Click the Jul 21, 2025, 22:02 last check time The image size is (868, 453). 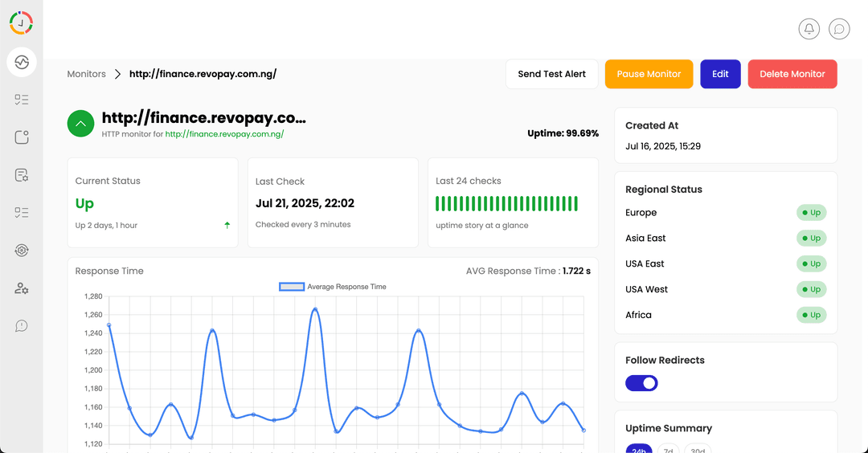pyautogui.click(x=305, y=203)
